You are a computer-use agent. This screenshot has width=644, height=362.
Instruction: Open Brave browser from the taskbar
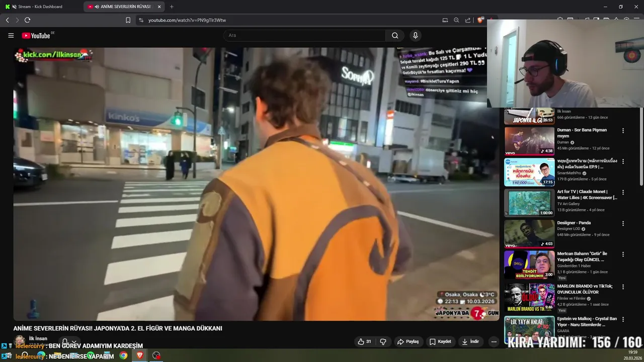point(140,355)
